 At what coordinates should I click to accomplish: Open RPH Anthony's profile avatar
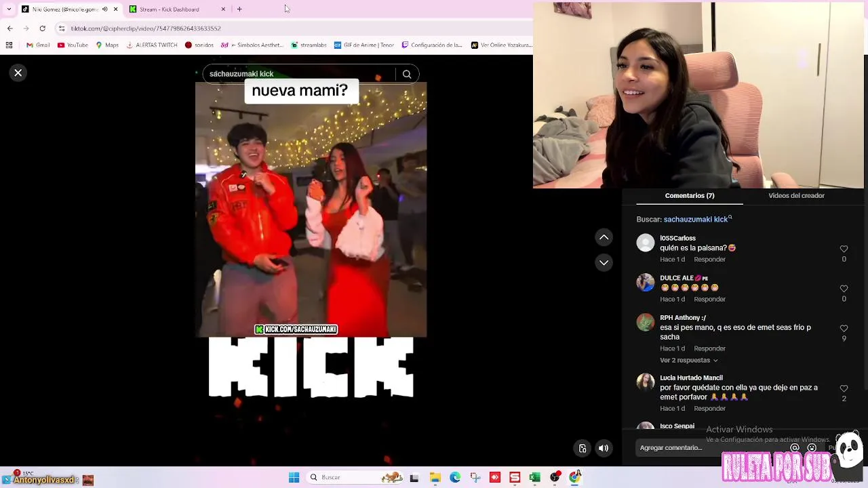tap(646, 323)
